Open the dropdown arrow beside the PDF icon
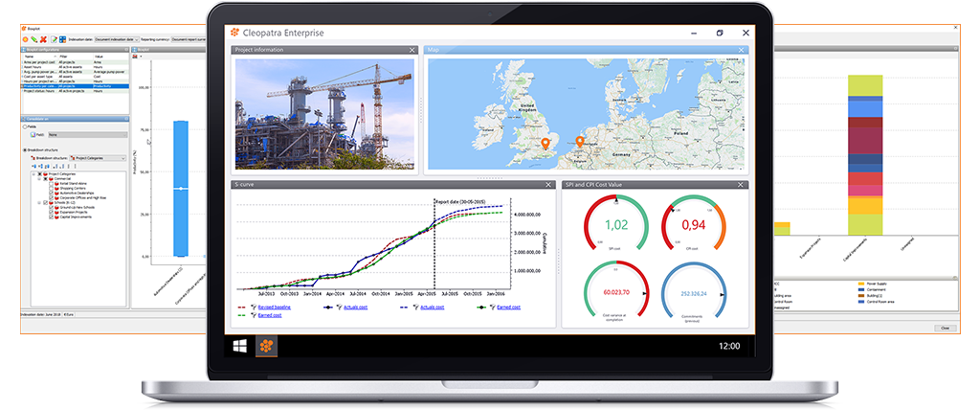The image size is (980, 410). pyautogui.click(x=141, y=57)
